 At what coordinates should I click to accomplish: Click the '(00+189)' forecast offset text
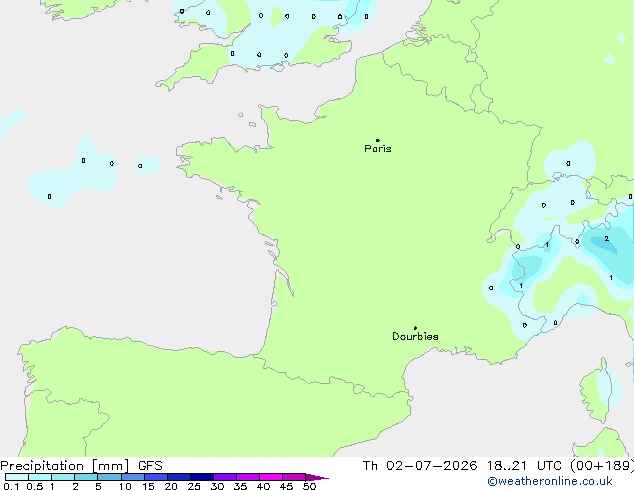click(602, 466)
